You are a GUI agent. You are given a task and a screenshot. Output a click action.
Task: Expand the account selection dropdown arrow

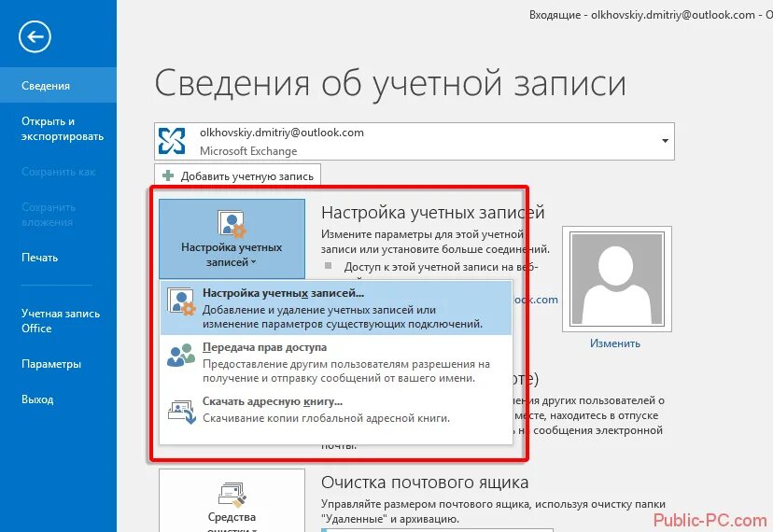[665, 141]
